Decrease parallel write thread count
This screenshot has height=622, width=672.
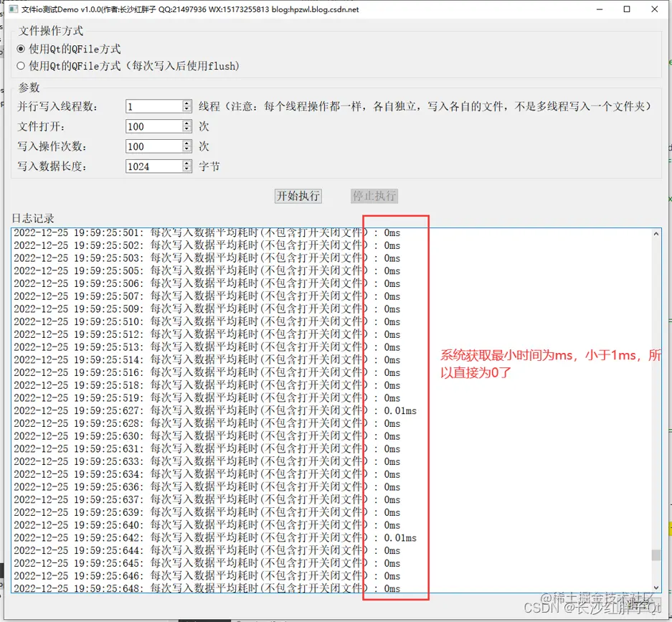tap(186, 109)
